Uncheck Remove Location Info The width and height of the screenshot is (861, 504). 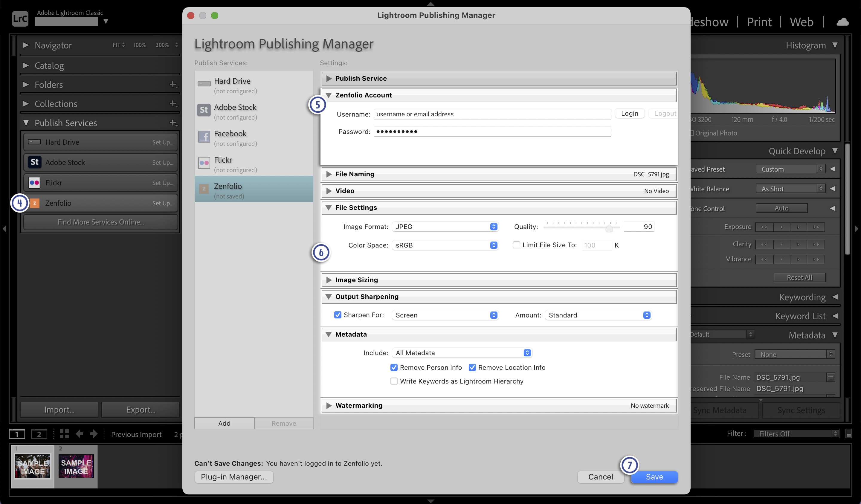(472, 367)
